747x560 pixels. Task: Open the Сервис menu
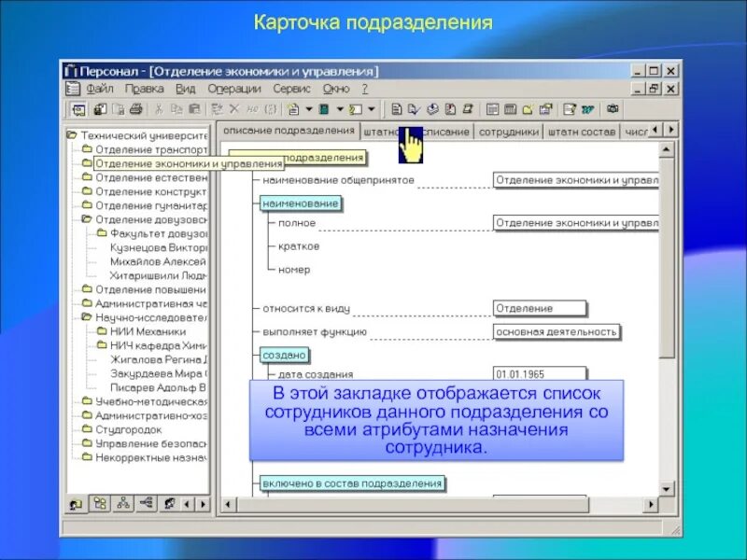click(291, 89)
